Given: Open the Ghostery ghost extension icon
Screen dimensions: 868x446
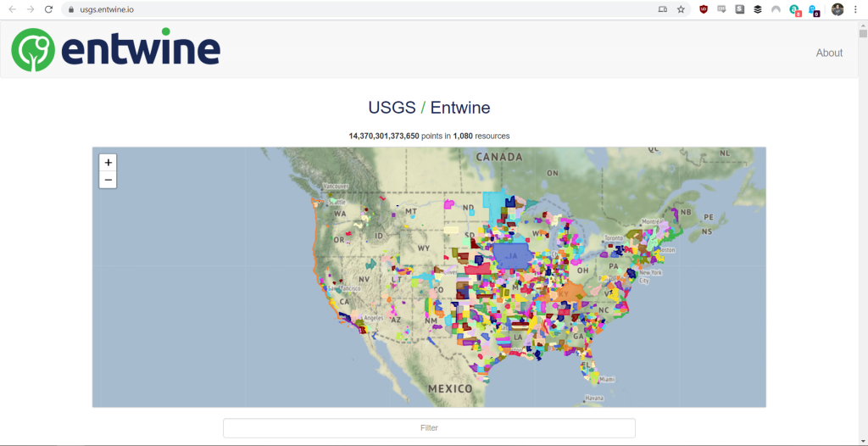Looking at the screenshot, I should 813,10.
